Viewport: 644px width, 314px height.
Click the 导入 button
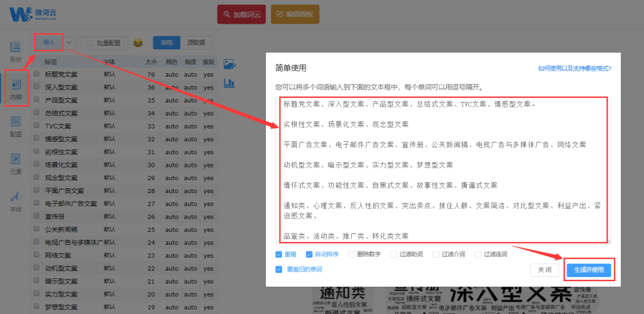(x=49, y=43)
